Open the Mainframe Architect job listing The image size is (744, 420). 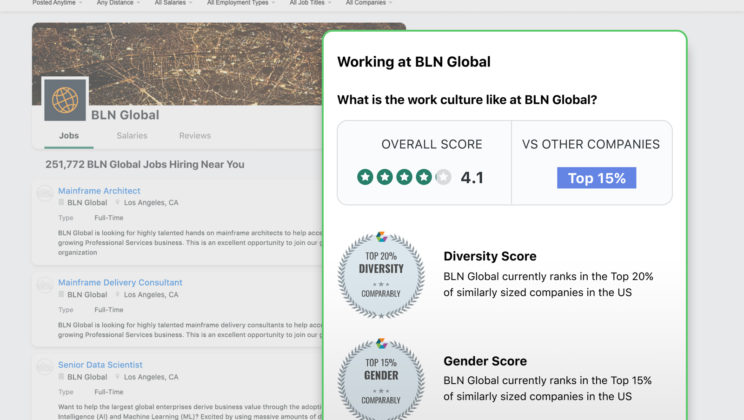point(99,191)
